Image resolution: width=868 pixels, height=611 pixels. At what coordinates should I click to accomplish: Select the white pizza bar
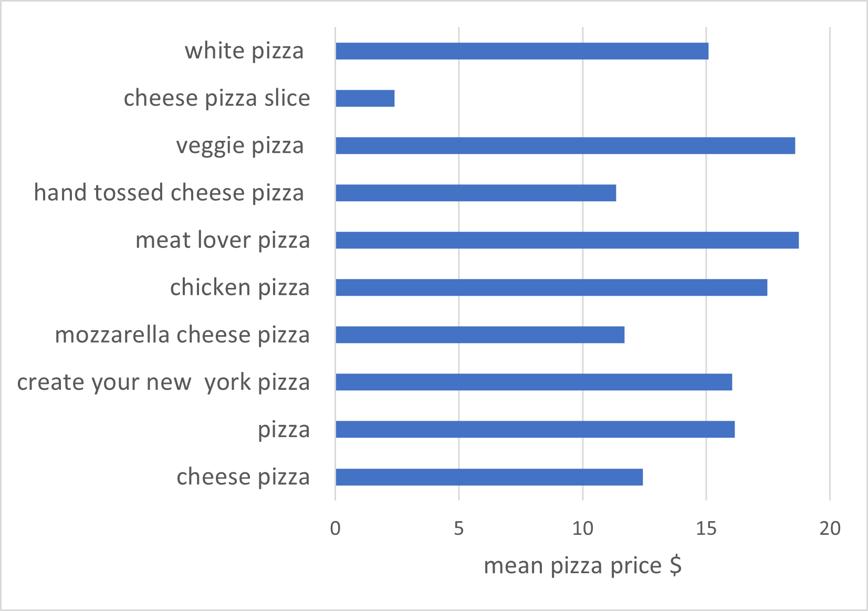point(522,51)
